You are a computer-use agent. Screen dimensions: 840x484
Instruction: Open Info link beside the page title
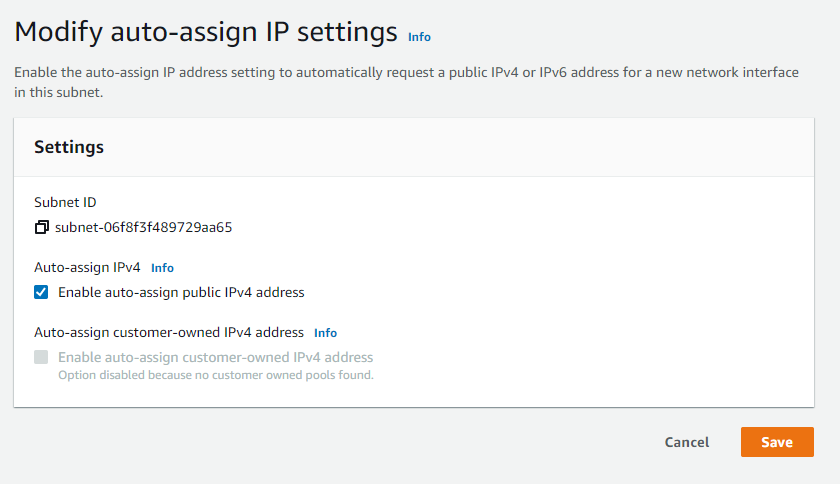pos(419,37)
